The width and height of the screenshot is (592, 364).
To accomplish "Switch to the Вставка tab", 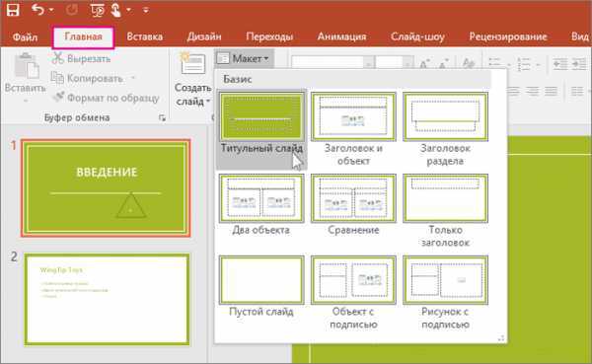I will click(145, 36).
